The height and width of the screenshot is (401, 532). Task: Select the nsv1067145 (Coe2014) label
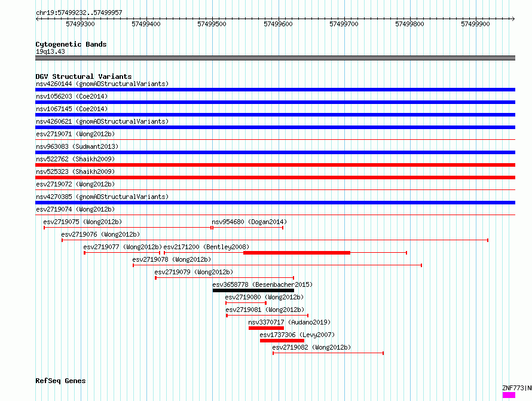tap(72, 109)
